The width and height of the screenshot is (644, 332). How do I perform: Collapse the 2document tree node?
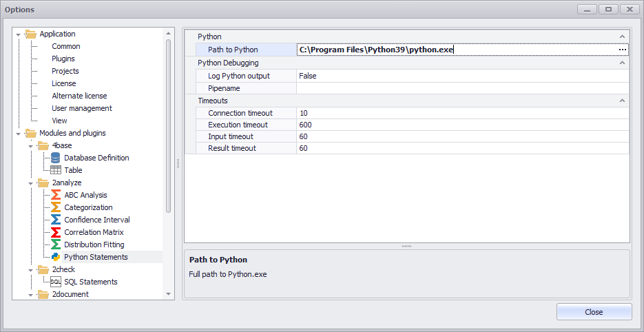click(x=30, y=295)
